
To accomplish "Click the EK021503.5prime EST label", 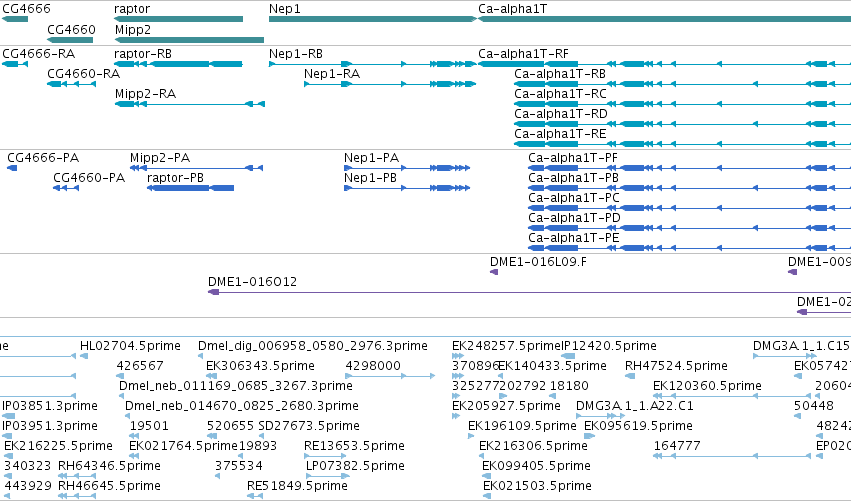I will pyautogui.click(x=537, y=487).
